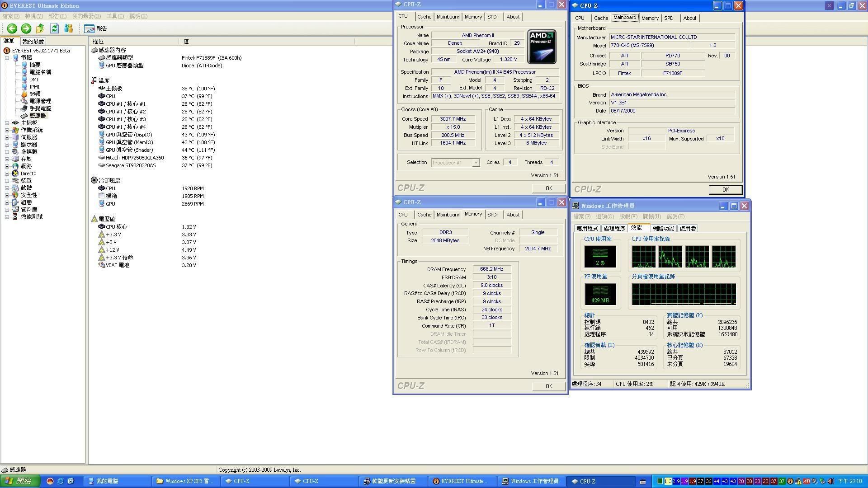Switch to 處理程序 tab in Task Manager

click(x=614, y=229)
